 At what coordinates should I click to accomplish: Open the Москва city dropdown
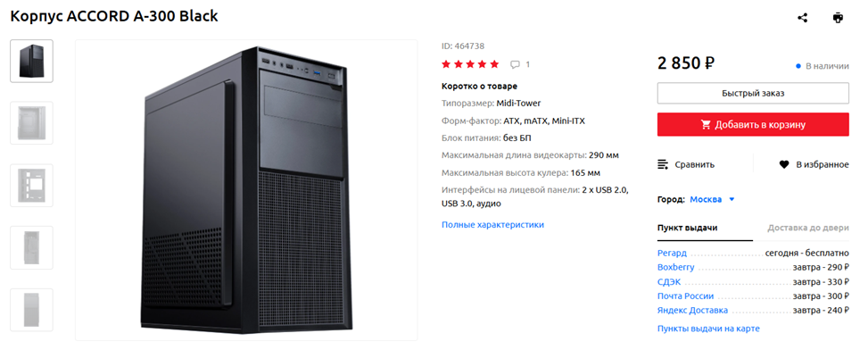(x=712, y=199)
